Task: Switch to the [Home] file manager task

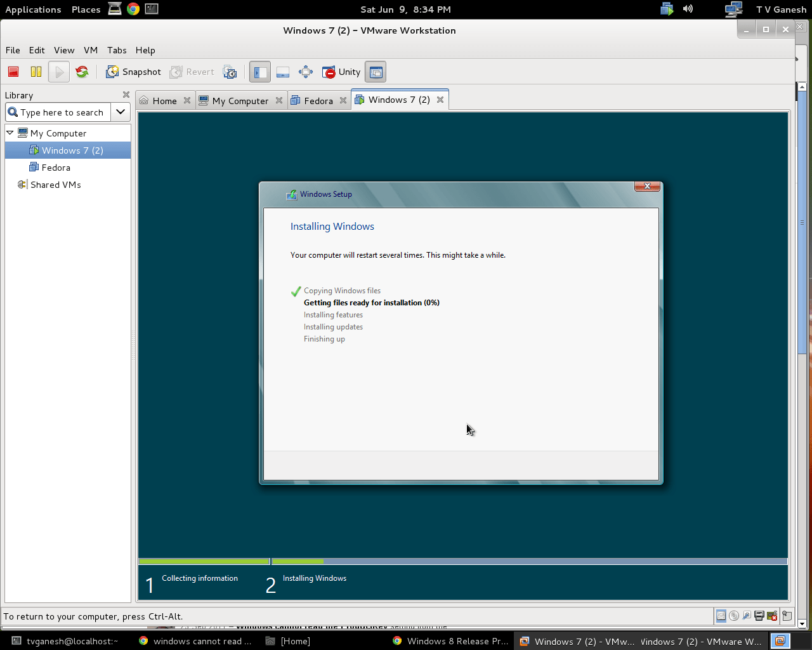Action: pyautogui.click(x=289, y=641)
